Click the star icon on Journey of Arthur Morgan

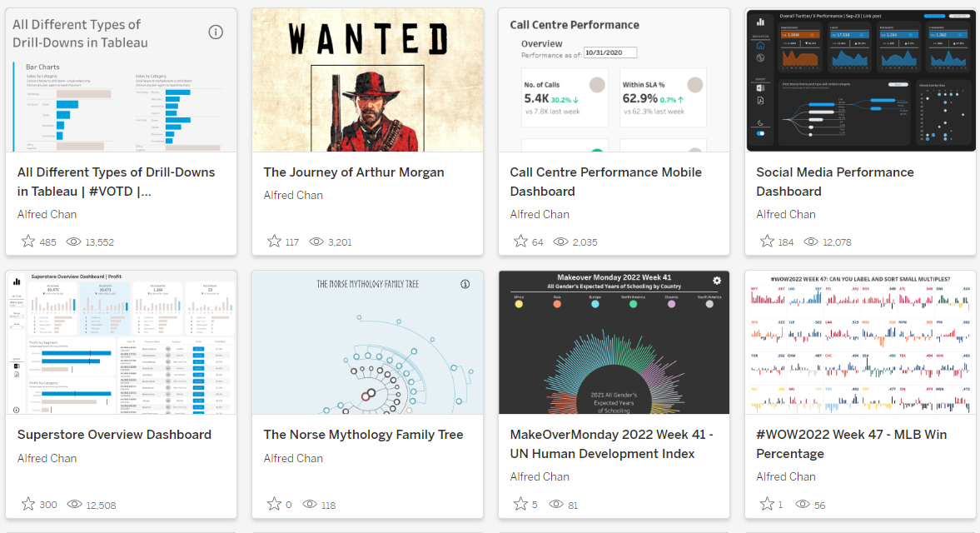275,242
